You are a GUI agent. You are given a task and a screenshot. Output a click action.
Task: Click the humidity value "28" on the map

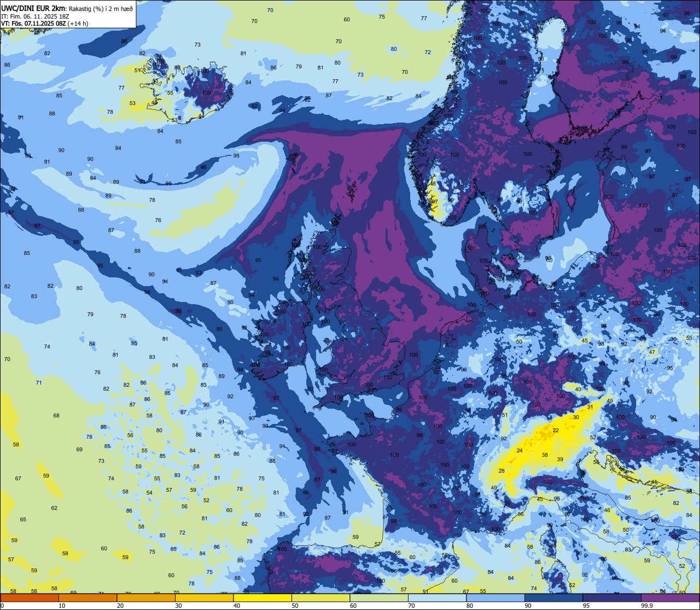(501, 471)
